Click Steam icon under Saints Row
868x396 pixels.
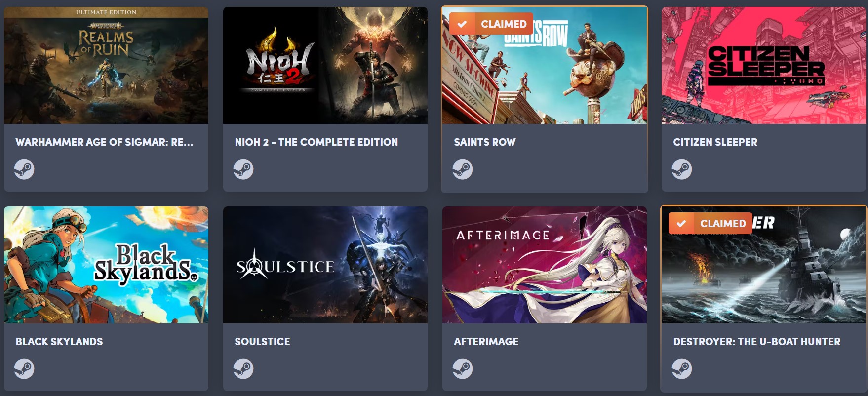coord(463,169)
